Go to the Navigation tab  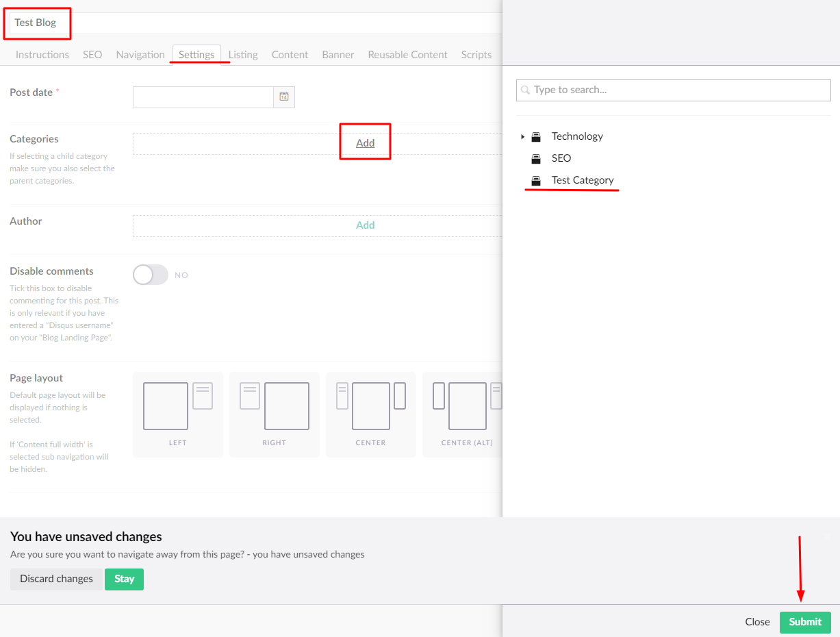(x=140, y=55)
